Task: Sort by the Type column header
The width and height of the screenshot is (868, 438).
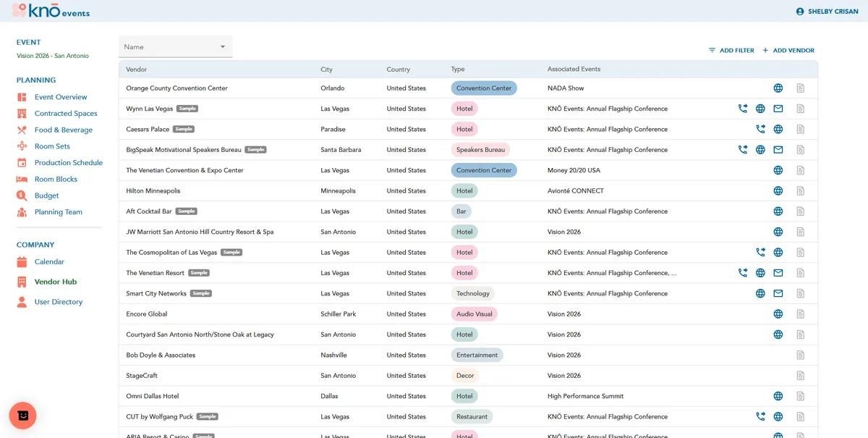Action: (x=458, y=70)
